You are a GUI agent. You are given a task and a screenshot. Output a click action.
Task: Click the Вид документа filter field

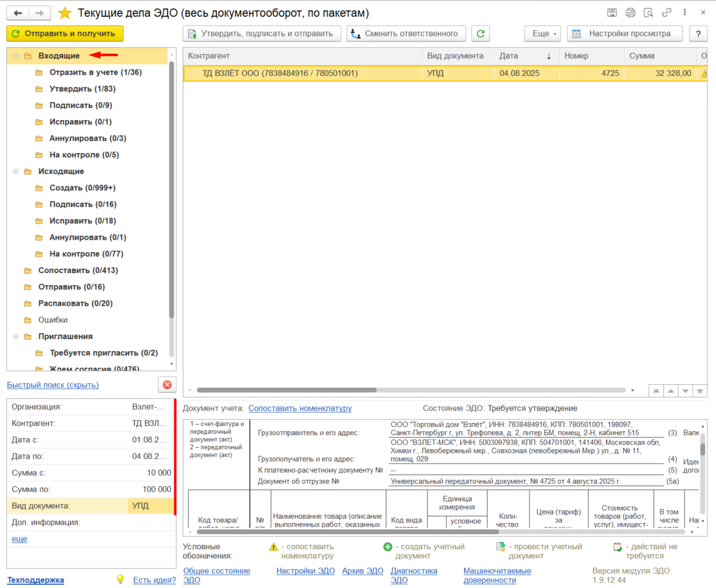pyautogui.click(x=91, y=506)
